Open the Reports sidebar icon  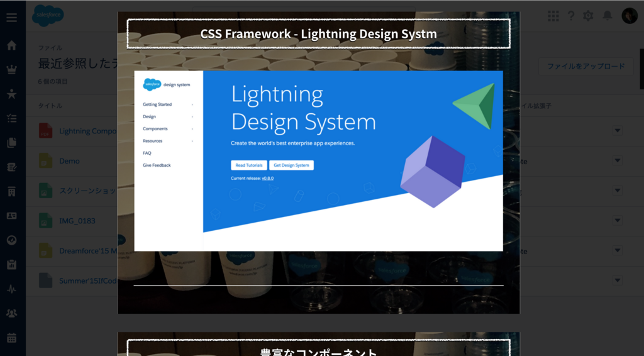[x=11, y=264]
